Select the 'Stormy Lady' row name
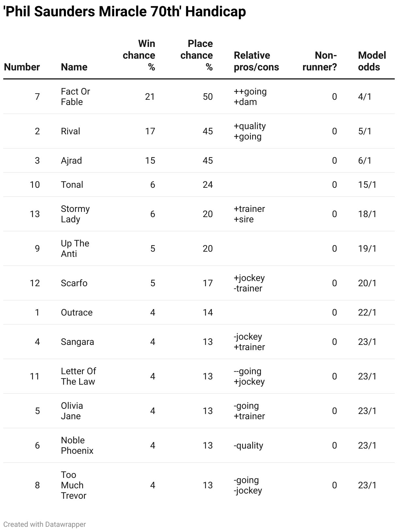 pos(75,214)
